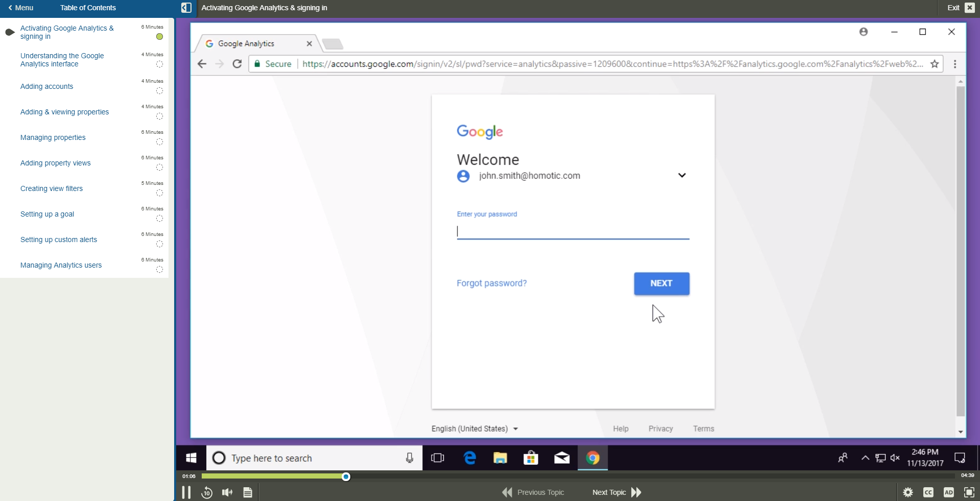Toggle closed captions with the CC button
The height and width of the screenshot is (501, 980).
tap(928, 492)
